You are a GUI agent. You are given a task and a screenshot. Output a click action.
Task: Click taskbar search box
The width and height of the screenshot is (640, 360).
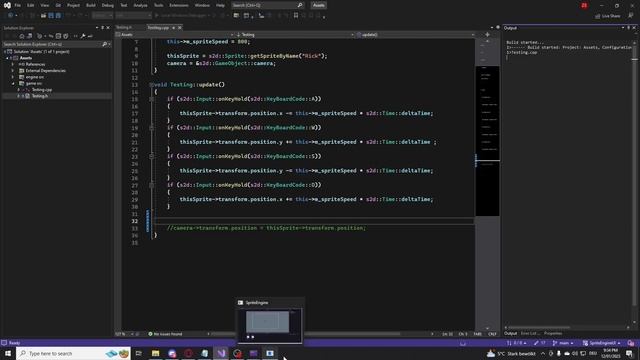coord(73,353)
